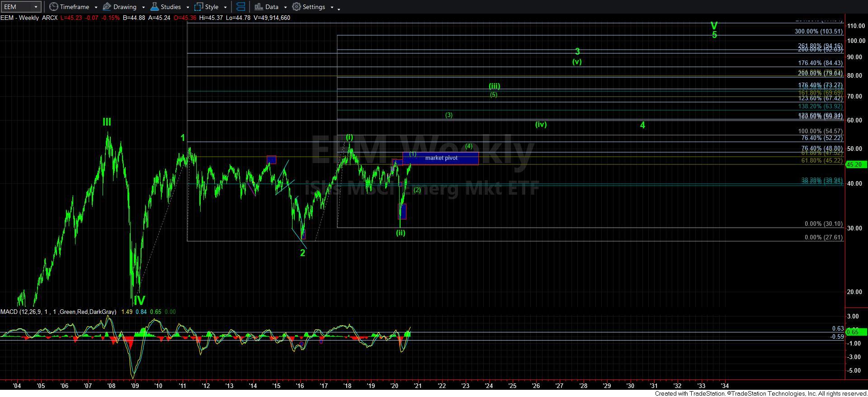Expand the arrow beside Data
The height and width of the screenshot is (397, 868).
pos(285,7)
